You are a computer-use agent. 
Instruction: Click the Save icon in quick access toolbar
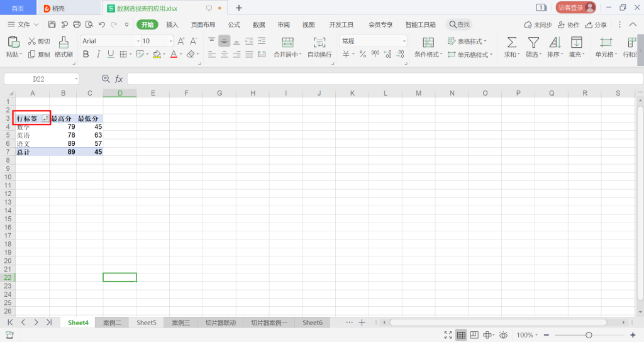(x=52, y=25)
